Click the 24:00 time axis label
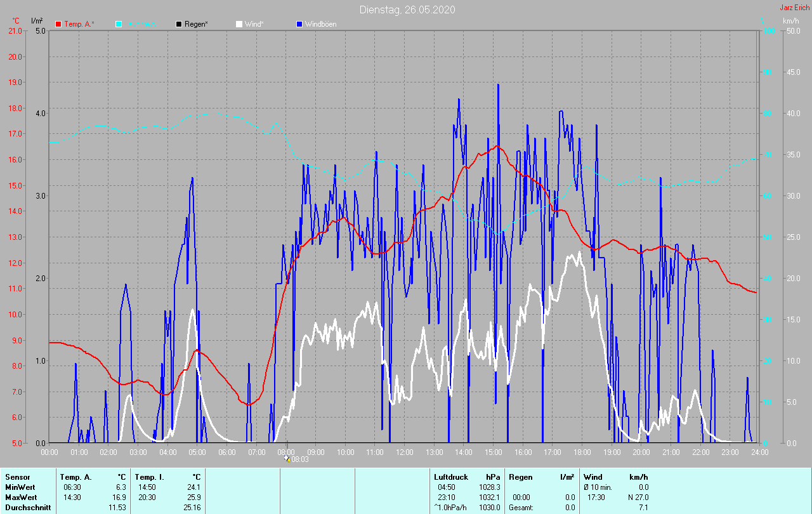 [x=759, y=452]
